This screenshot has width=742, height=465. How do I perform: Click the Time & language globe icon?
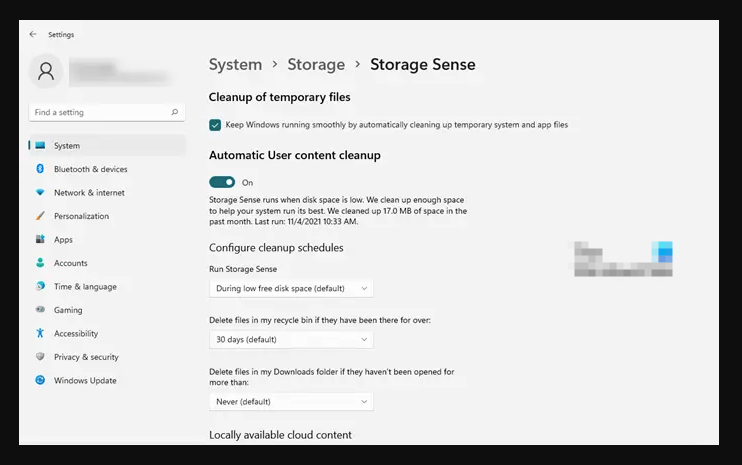40,286
